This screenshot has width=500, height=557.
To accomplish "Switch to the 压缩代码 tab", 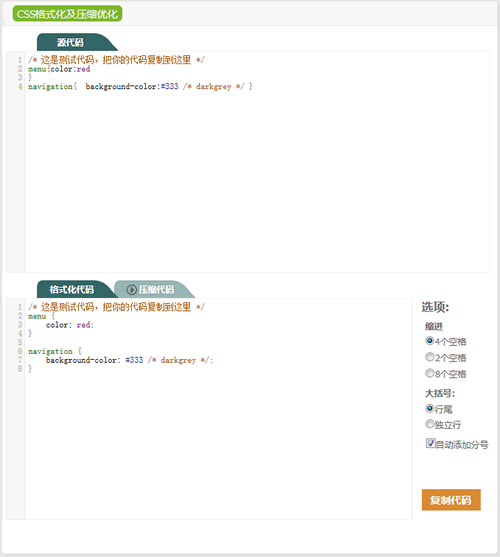I will [156, 290].
